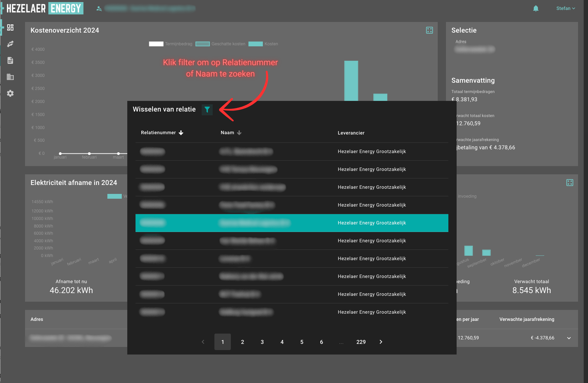Screen dimensions: 588x383
Task: Click the 8.545 kWh Verwacht totaal value
Action: point(532,290)
